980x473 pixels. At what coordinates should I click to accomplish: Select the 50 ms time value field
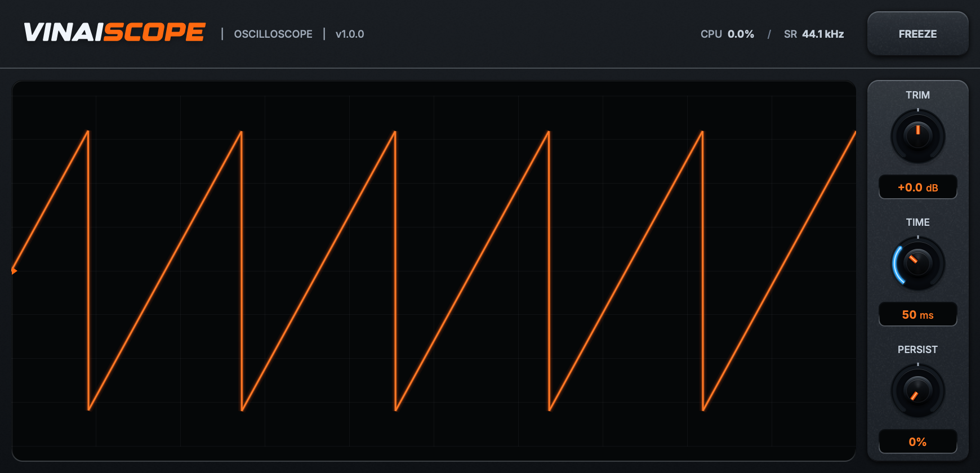917,315
